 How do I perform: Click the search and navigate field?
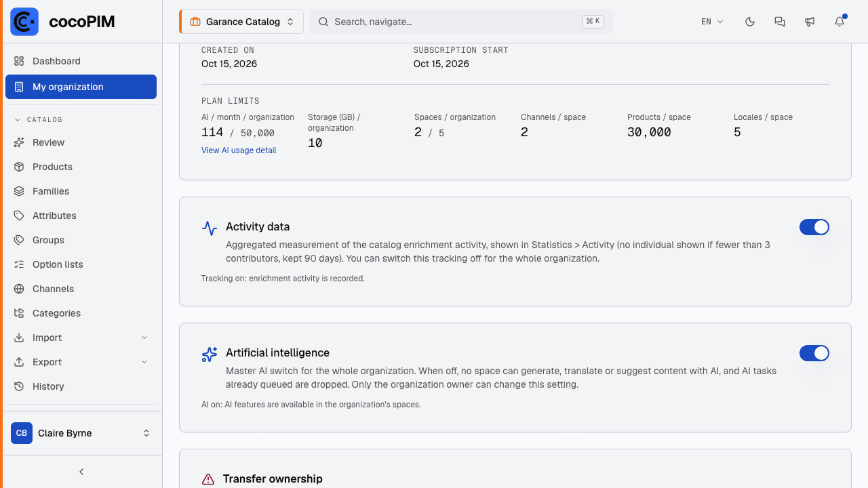point(461,22)
